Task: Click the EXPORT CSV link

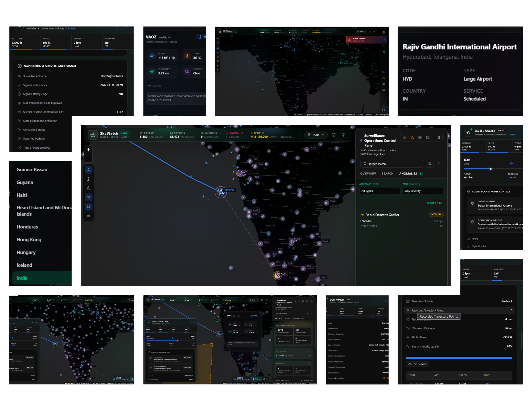Action: point(434,203)
